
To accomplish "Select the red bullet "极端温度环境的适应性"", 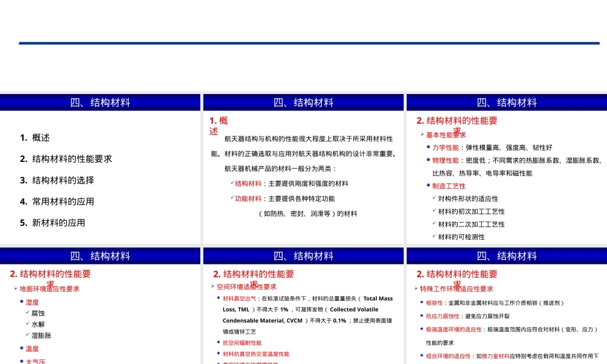I will tap(453, 329).
